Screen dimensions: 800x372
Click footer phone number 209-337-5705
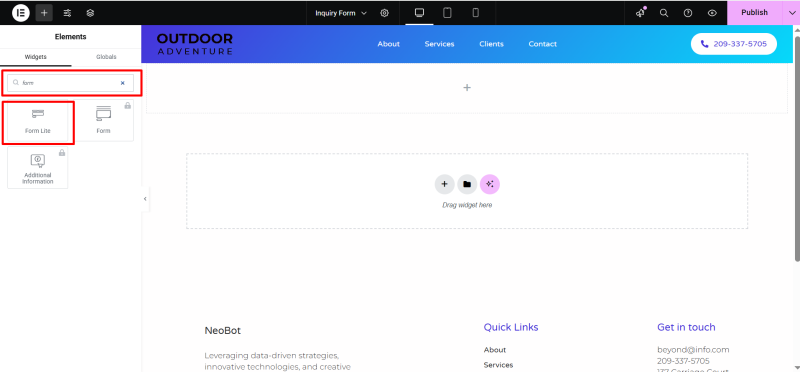pos(683,361)
